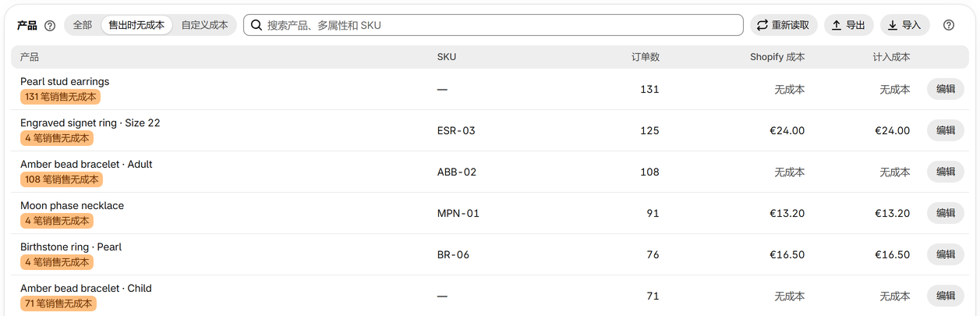Screen dimensions: 980x316
Task: Click the order count 125
Action: (x=649, y=130)
